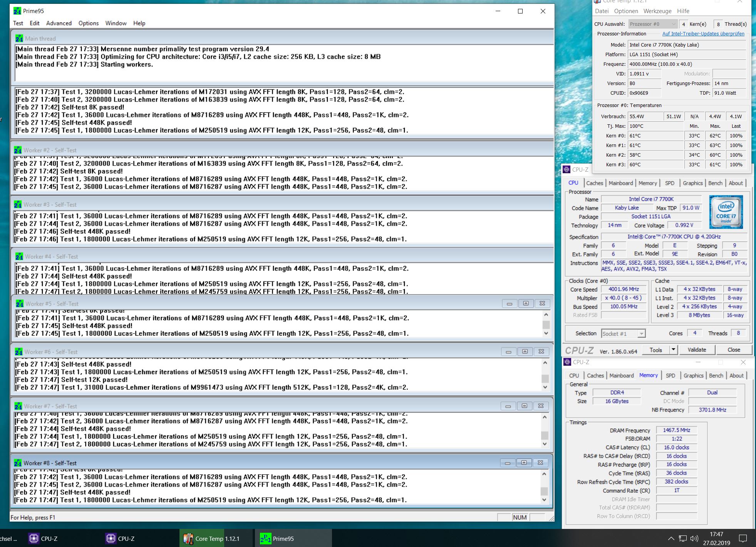Switch to the Mainboard tab in CPU-Z
756x547 pixels.
click(620, 183)
